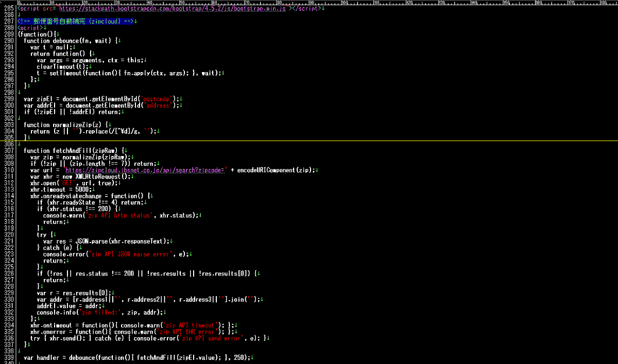The width and height of the screenshot is (618, 364).
Task: Open the bootstrap.min.js CDN URL link
Action: [x=173, y=9]
